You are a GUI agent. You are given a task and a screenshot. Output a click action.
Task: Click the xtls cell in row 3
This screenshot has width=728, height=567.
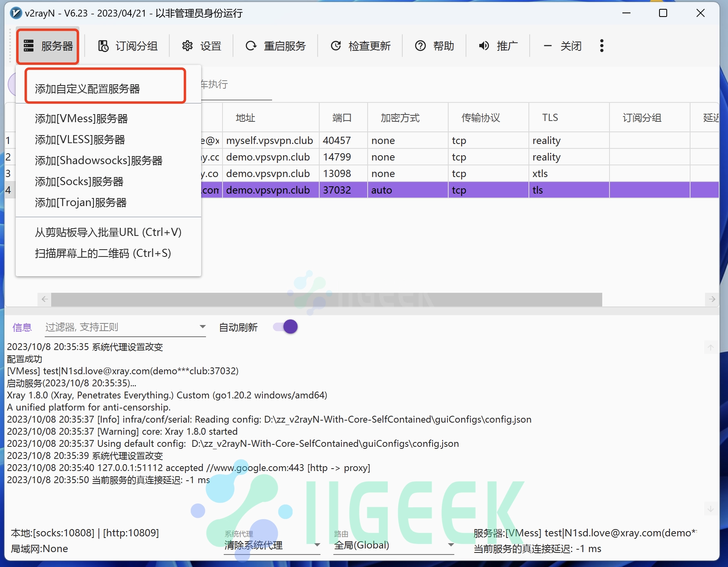click(569, 173)
